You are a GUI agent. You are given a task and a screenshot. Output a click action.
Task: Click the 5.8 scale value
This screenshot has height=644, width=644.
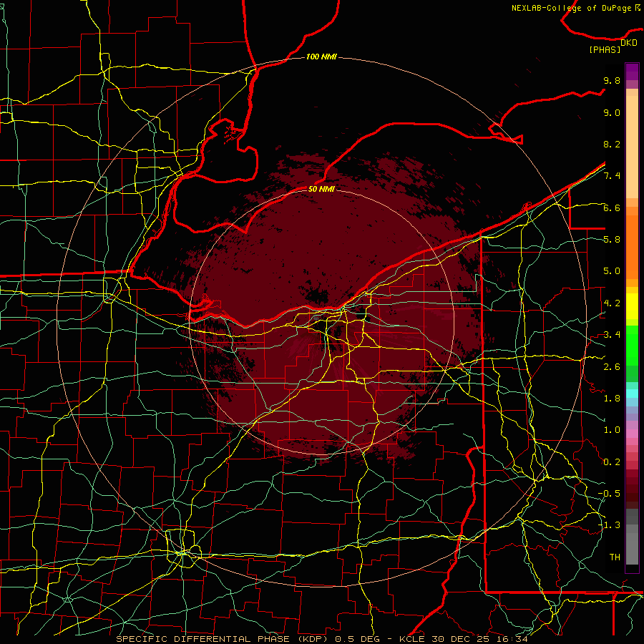pos(612,240)
